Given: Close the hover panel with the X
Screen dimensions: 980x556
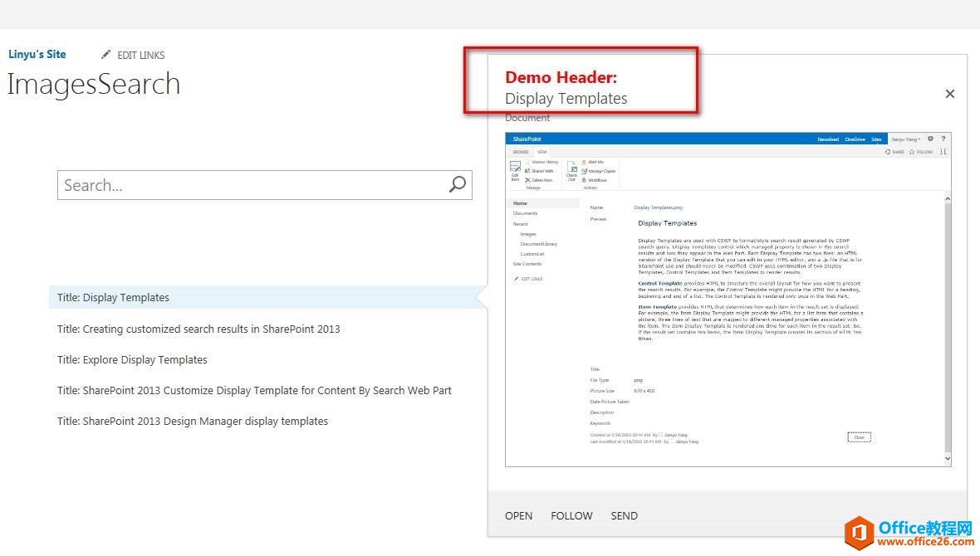Looking at the screenshot, I should 950,94.
